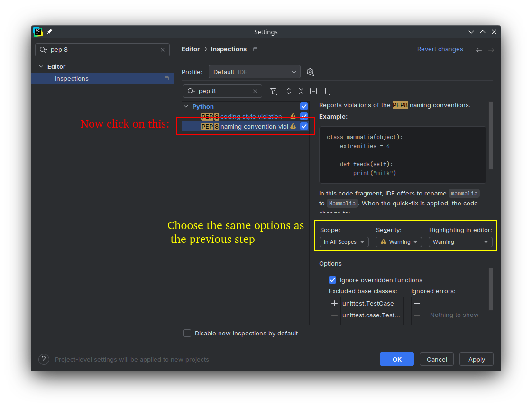Click the filter inspections funnel icon
This screenshot has height=408, width=532.
(x=273, y=91)
